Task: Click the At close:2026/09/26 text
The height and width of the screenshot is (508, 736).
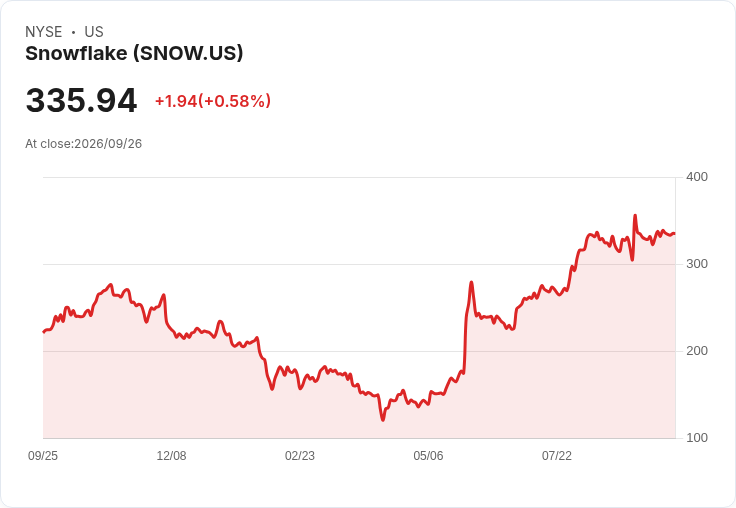Action: (84, 144)
